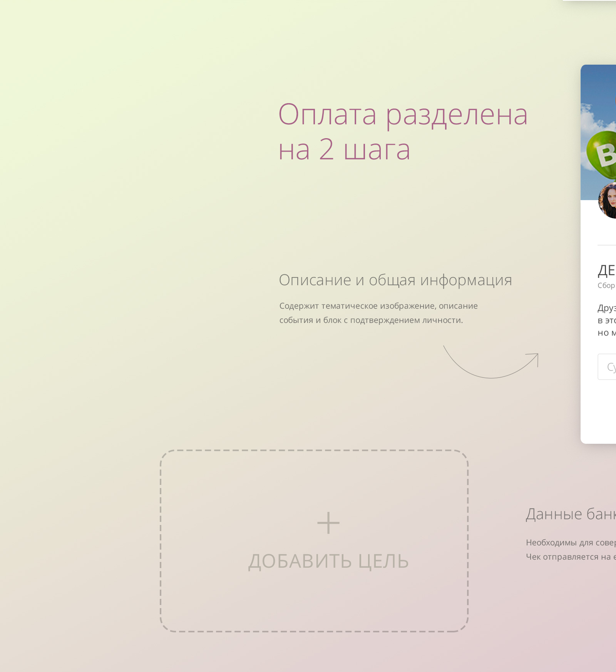Screen dimensions: 616x672
Task: Click the woman's avatar photo on the card
Action: coord(608,201)
